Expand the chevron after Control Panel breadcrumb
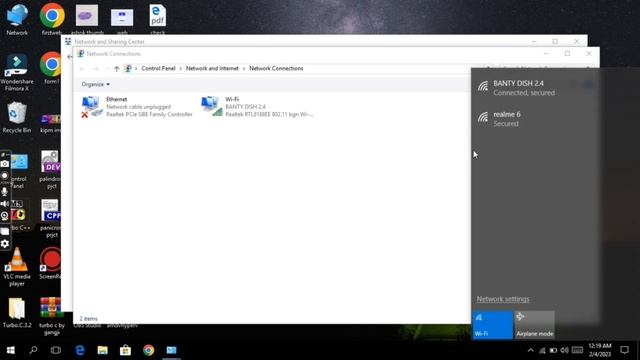 (180, 69)
